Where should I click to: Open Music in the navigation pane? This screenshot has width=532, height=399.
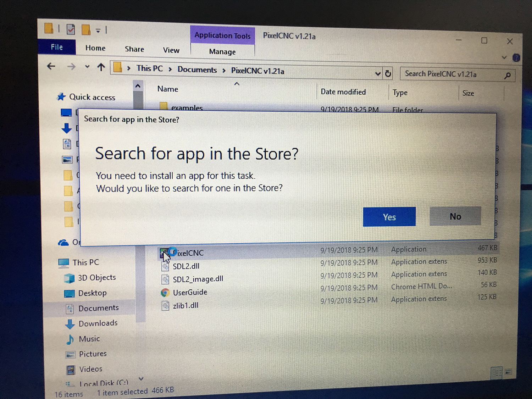point(89,339)
